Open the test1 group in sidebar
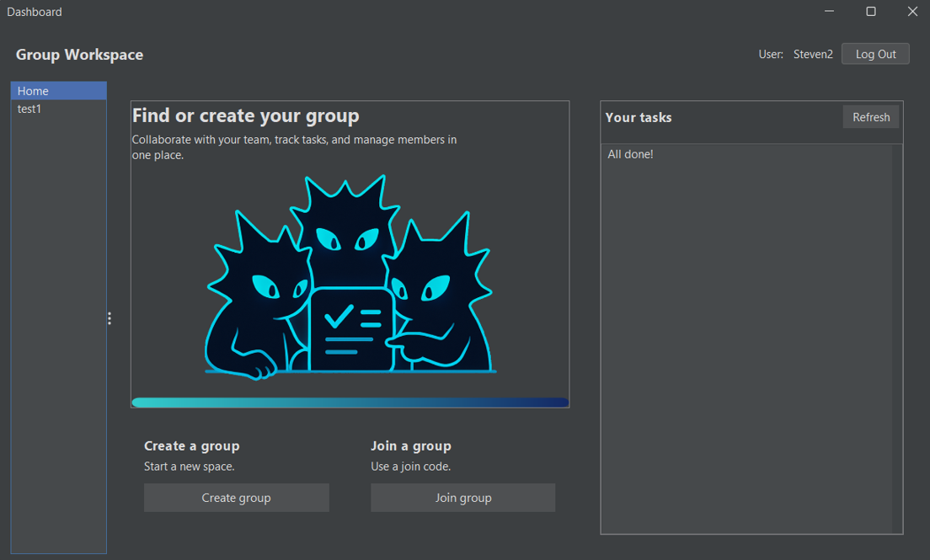 point(59,109)
